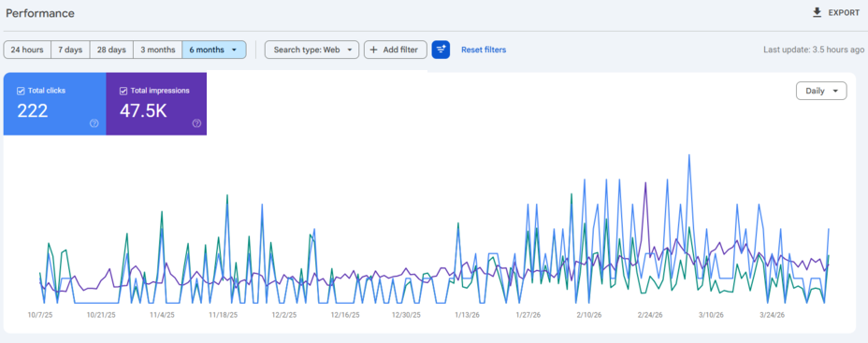
Task: Click the 12/16/25 axis date label
Action: click(345, 315)
